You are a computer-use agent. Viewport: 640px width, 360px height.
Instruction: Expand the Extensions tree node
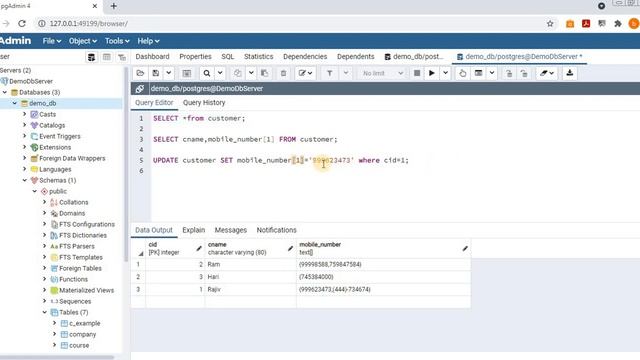point(24,147)
